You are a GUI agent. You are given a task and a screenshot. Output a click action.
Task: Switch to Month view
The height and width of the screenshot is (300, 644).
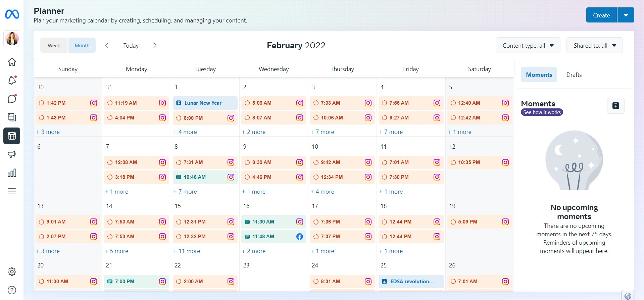coord(82,45)
